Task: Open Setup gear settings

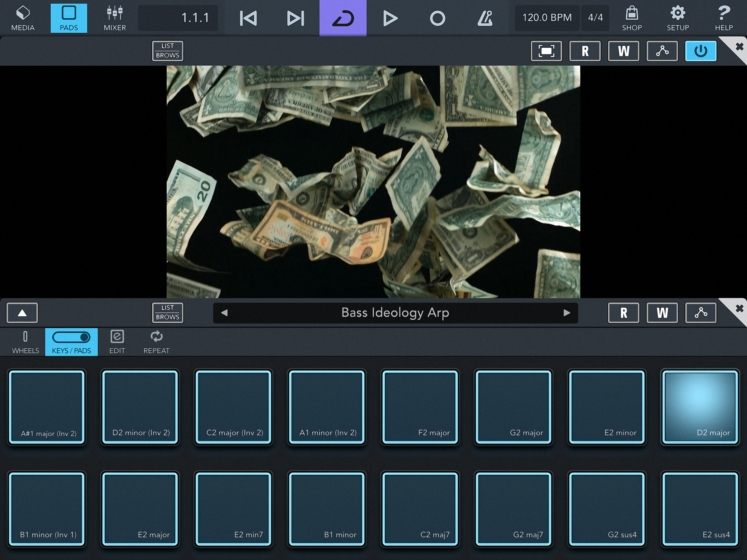Action: (678, 18)
